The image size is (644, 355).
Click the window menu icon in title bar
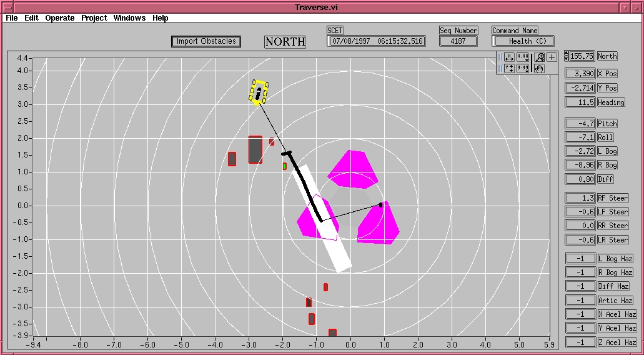[5, 7]
